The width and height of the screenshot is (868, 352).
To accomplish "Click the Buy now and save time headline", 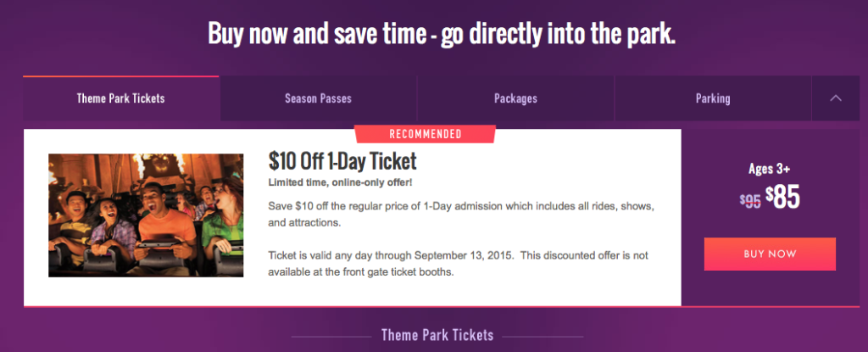I will (x=442, y=35).
